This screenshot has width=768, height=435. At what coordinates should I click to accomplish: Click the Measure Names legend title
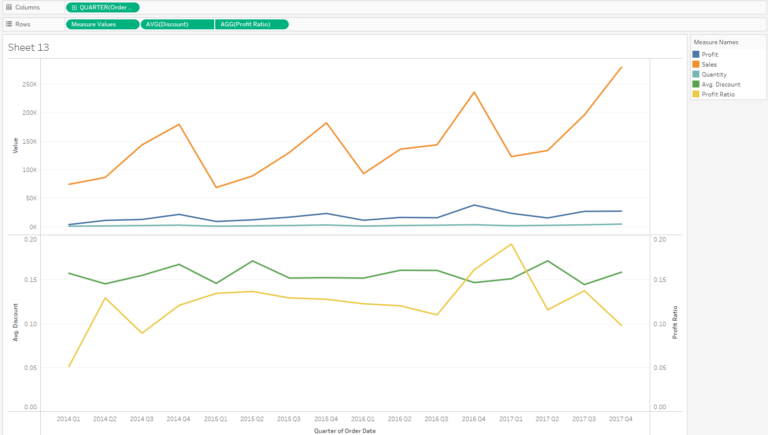(x=716, y=42)
